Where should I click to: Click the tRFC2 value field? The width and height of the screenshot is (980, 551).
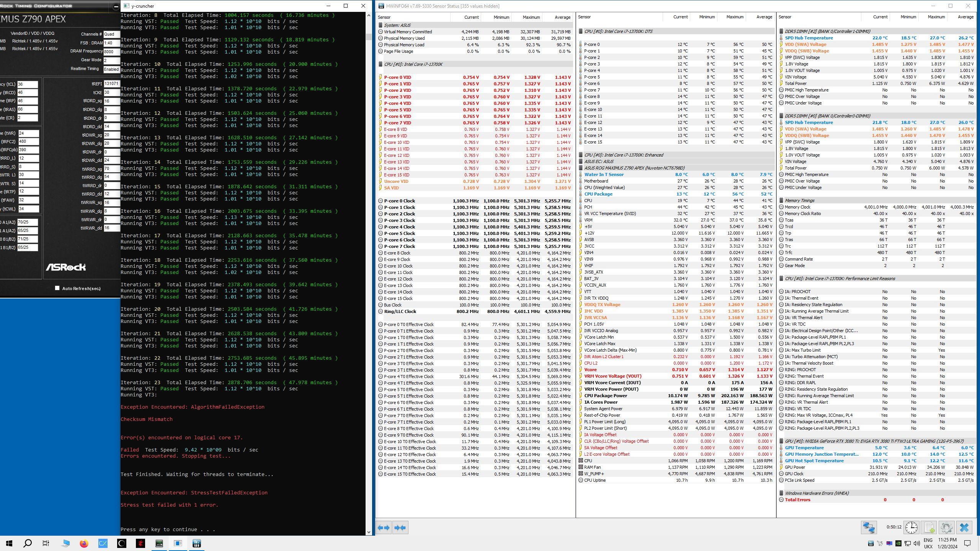coord(28,141)
